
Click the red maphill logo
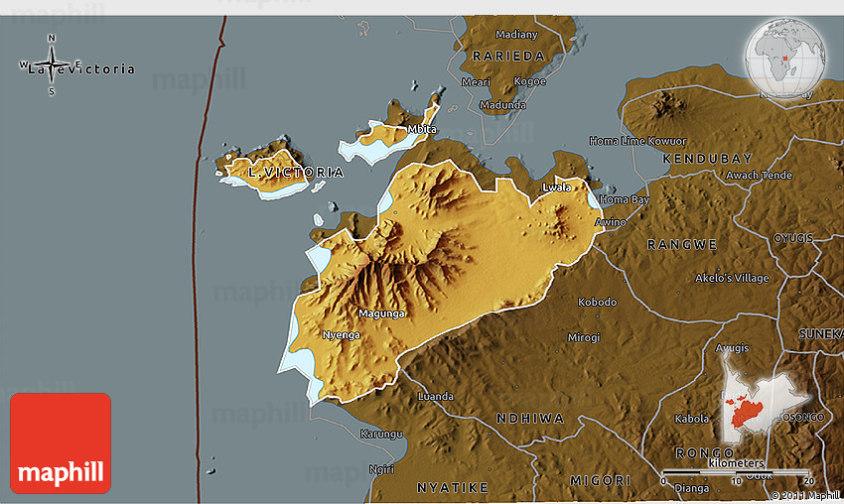coord(61,443)
